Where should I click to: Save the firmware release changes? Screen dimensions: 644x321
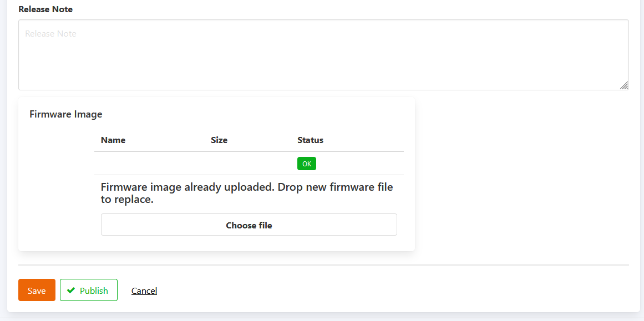click(37, 290)
